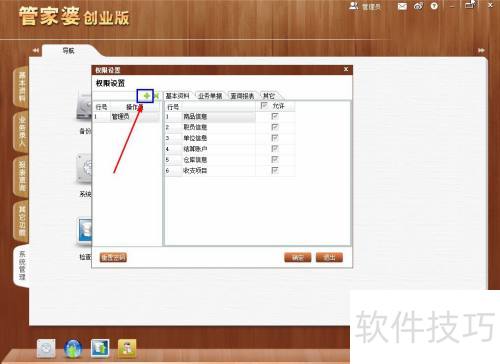Click the 允许 column header text

(278, 106)
